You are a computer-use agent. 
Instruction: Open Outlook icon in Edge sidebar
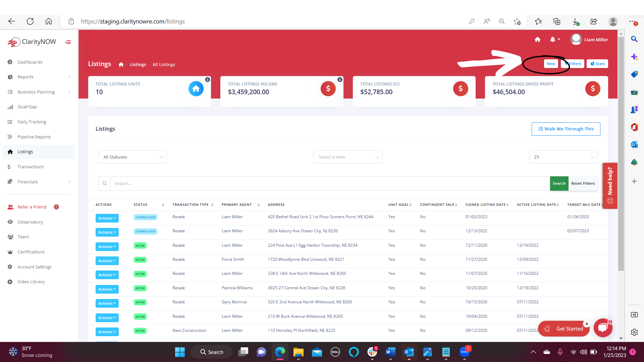[x=634, y=144]
